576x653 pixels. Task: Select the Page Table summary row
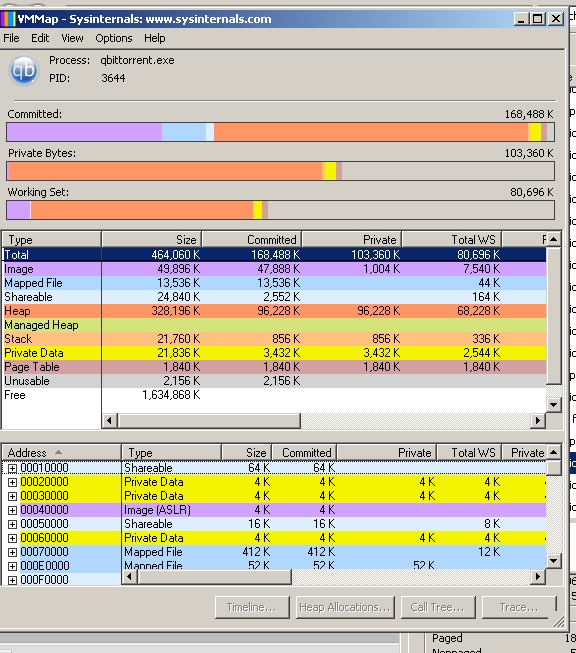[274, 367]
